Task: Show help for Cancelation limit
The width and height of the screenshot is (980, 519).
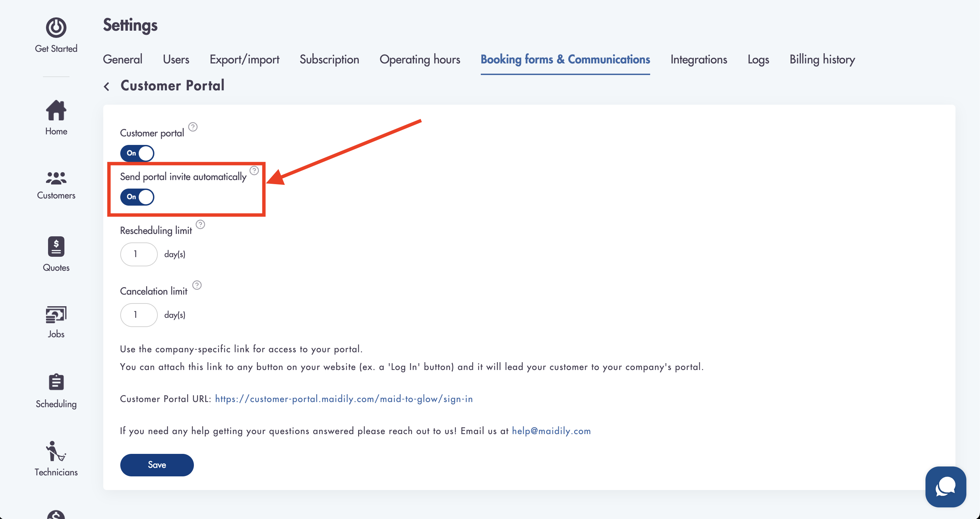Action: point(197,285)
